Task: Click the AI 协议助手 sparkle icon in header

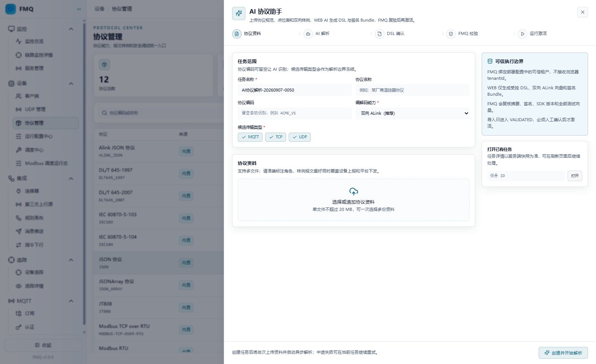Action: pyautogui.click(x=239, y=13)
